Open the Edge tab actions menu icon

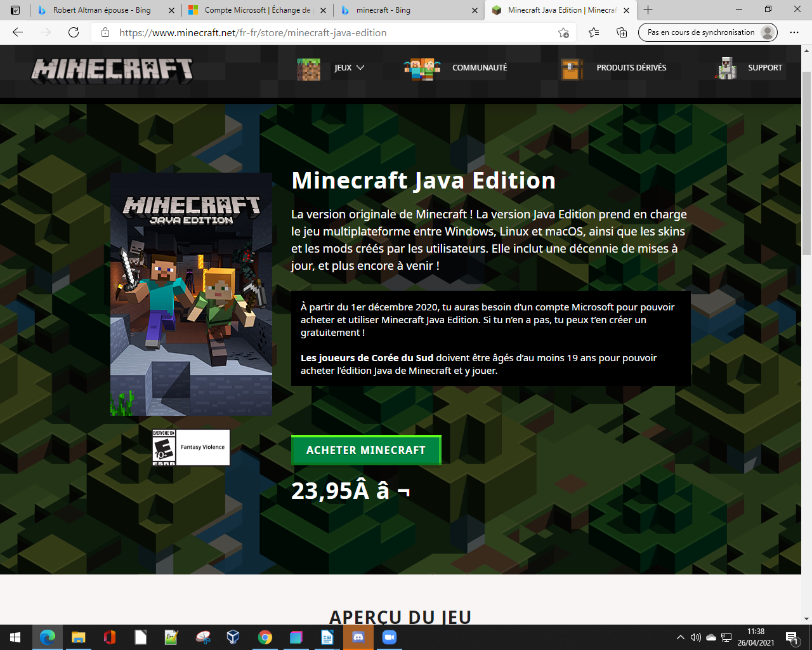click(15, 10)
